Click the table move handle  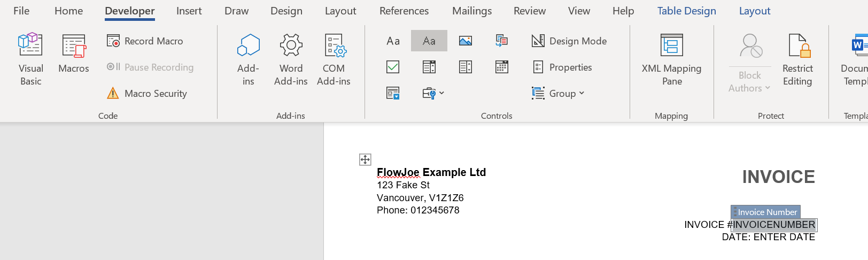point(365,159)
